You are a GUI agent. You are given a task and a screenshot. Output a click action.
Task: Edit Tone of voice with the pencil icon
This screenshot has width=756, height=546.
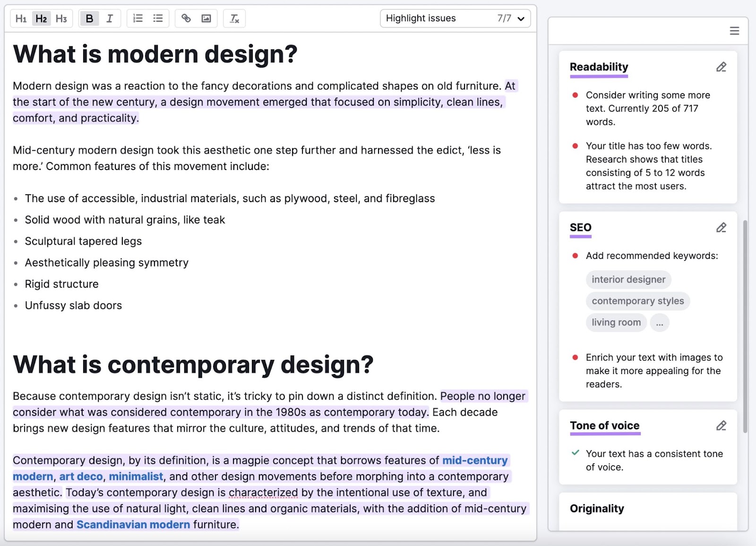[x=721, y=426]
